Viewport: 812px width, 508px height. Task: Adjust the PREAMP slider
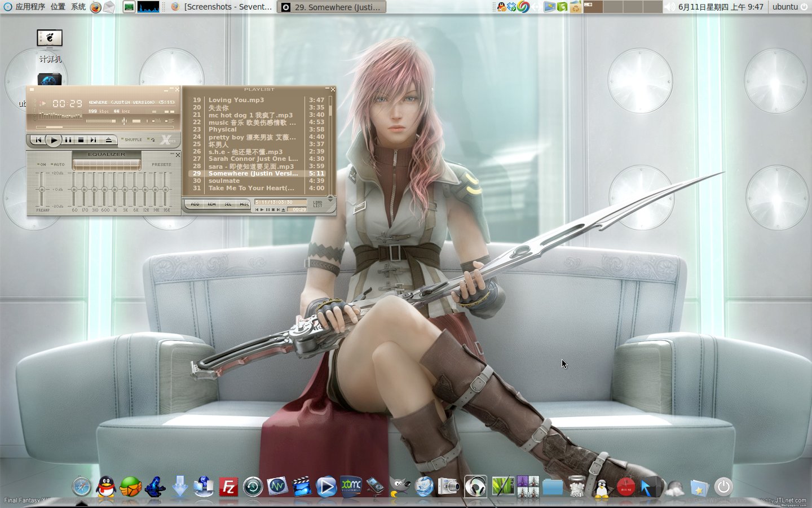[x=41, y=189]
